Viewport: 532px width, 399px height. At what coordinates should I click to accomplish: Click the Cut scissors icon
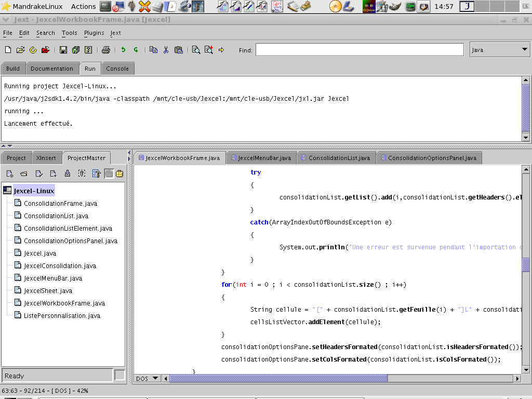(166, 50)
